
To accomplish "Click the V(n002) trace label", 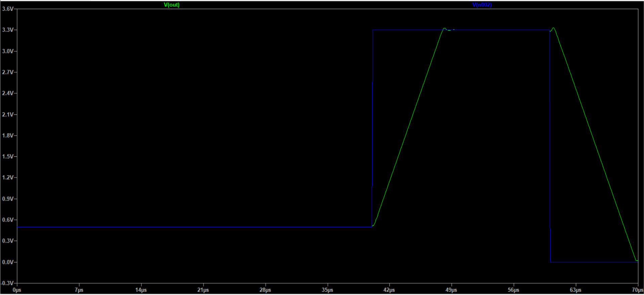I will point(482,5).
